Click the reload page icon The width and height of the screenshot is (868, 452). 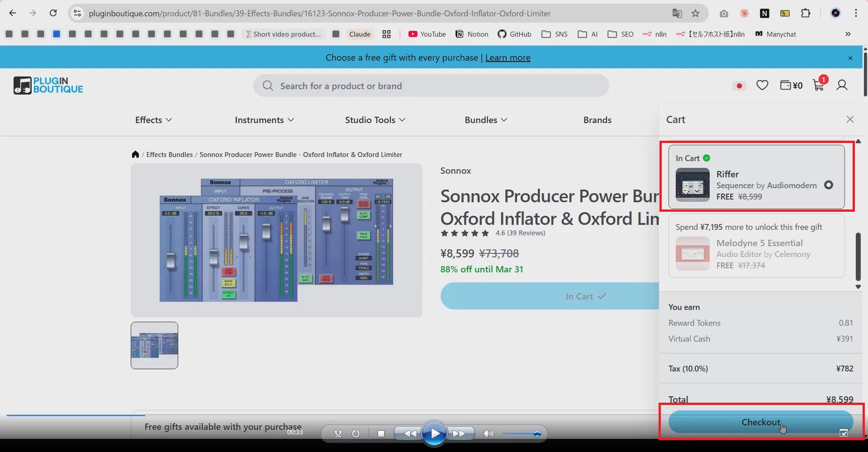53,13
